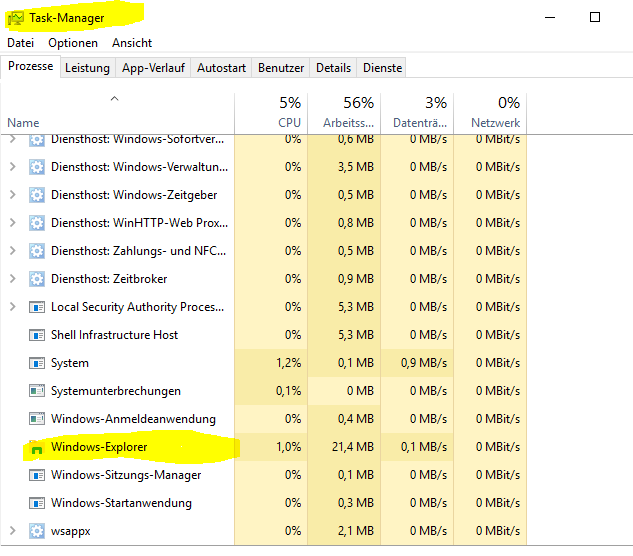633x556 pixels.
Task: Click the 0,9 MB/s disk value
Action: coord(424,363)
